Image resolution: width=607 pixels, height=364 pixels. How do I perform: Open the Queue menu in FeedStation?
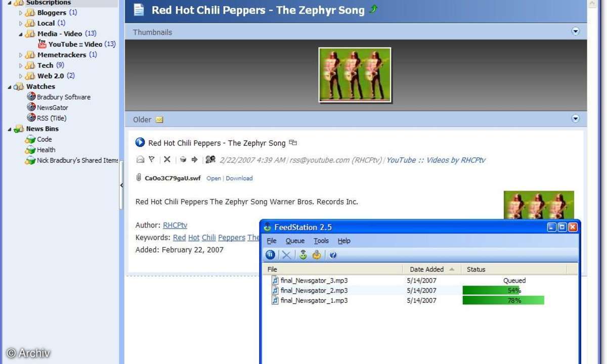pyautogui.click(x=295, y=241)
